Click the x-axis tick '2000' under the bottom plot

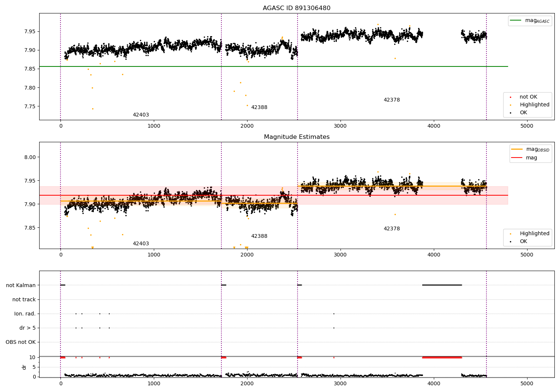point(247,384)
